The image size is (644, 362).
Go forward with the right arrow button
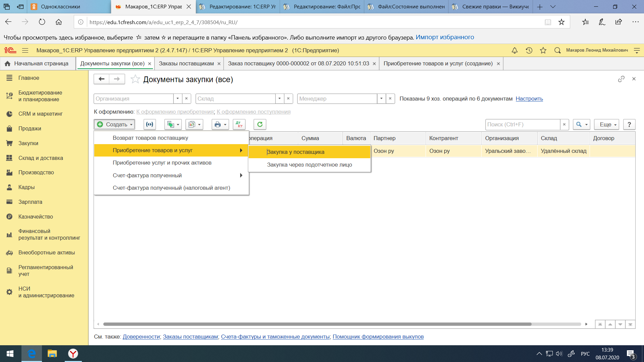pyautogui.click(x=117, y=79)
